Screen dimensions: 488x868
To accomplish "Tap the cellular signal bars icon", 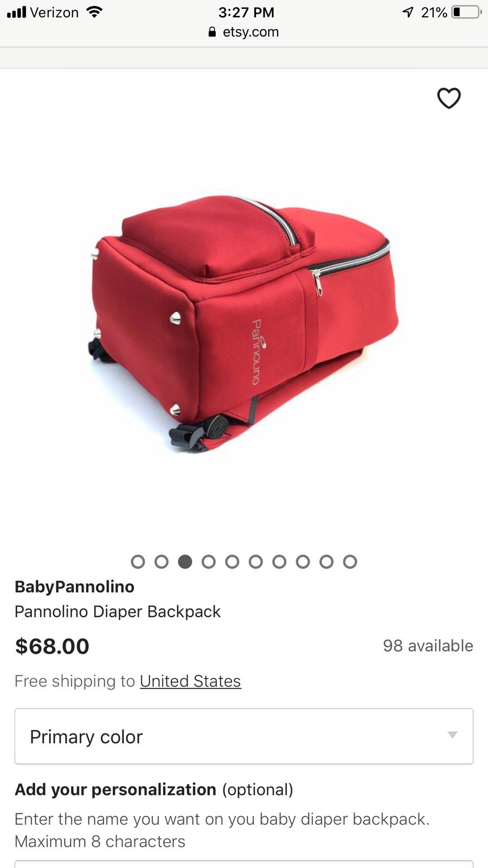I will 16,12.
